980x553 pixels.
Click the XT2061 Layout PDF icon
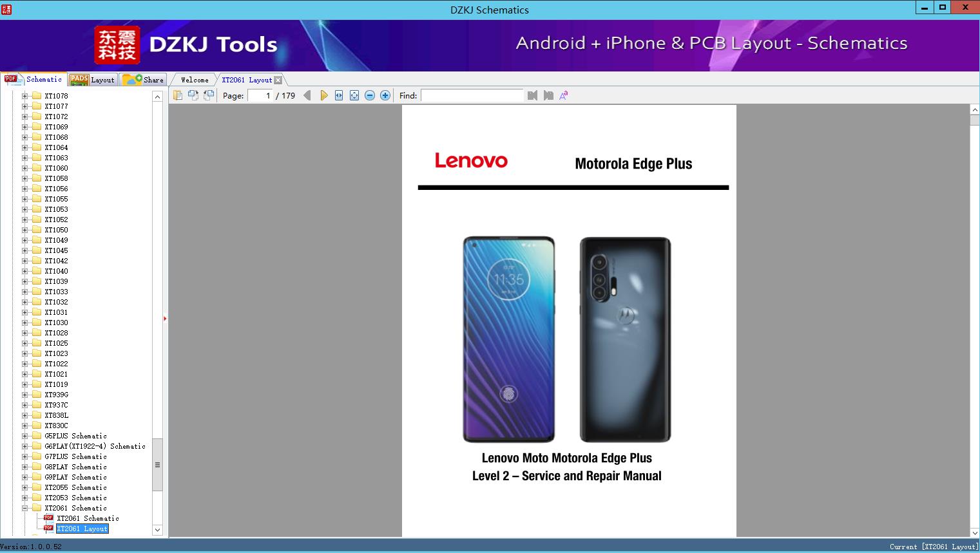(x=48, y=528)
